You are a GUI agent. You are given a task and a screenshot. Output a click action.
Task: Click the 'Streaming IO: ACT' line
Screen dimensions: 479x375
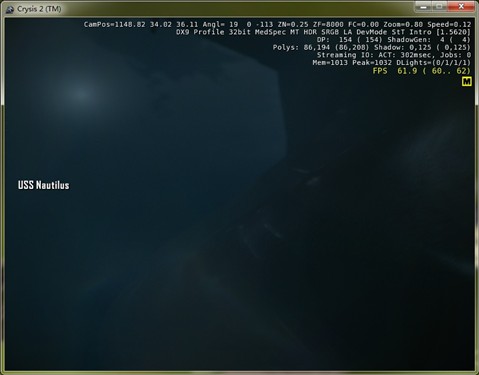coord(394,55)
